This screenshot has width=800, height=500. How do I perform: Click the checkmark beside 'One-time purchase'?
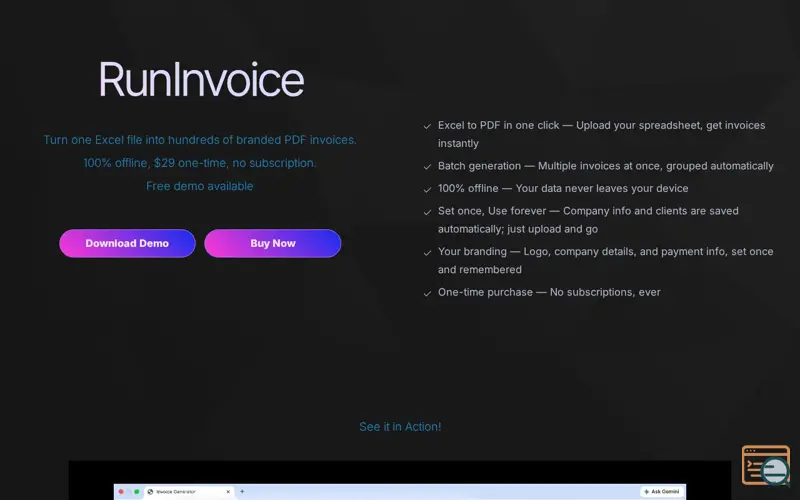point(427,293)
